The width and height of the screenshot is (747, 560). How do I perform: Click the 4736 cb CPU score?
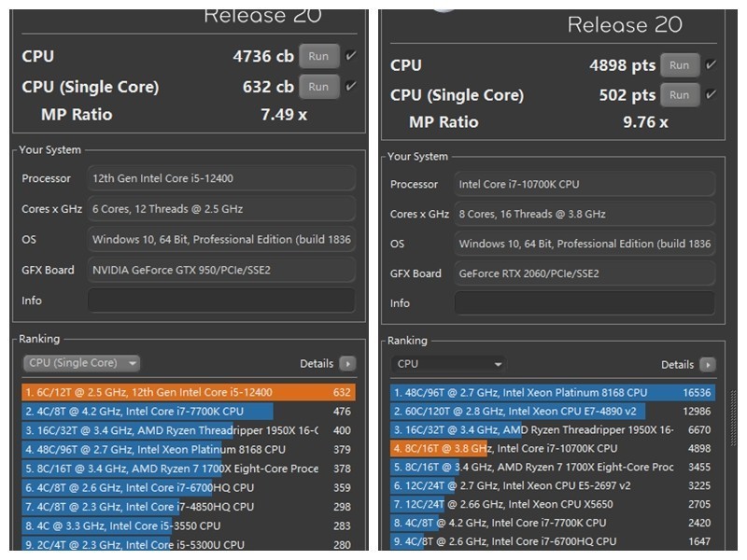tap(263, 56)
